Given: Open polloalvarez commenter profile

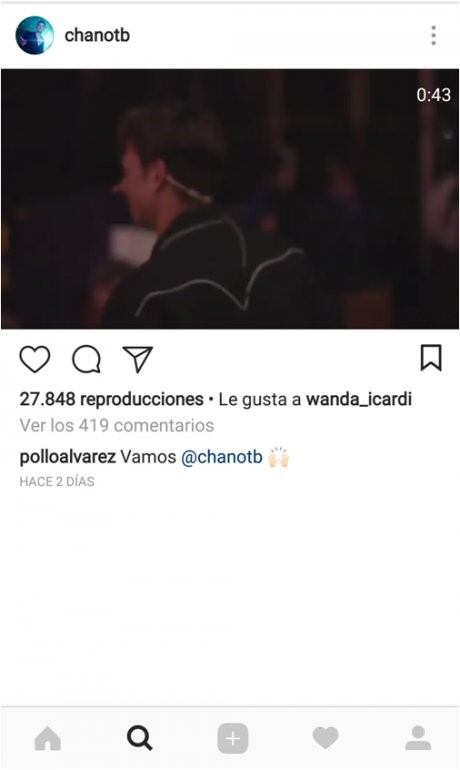Looking at the screenshot, I should coord(68,457).
